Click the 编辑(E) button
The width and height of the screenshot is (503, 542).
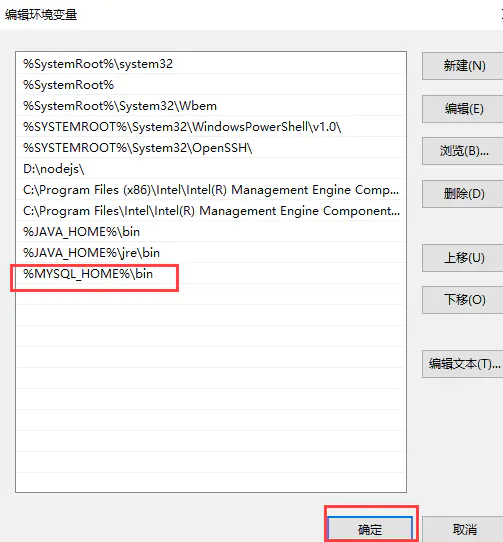463,109
